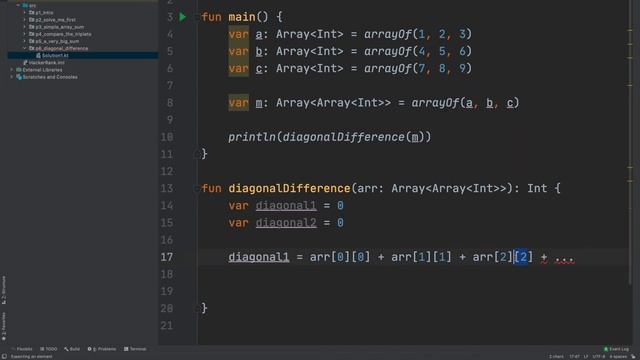Click the Scratches and Consoles icon

[x=19, y=77]
